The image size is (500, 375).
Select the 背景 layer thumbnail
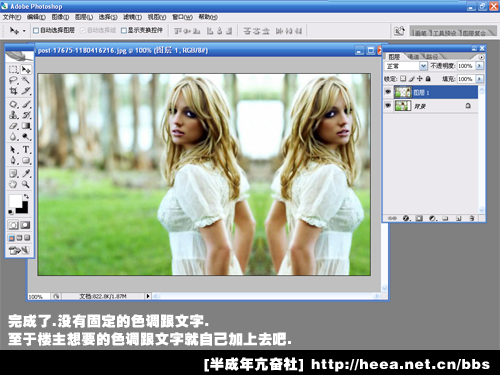point(403,106)
